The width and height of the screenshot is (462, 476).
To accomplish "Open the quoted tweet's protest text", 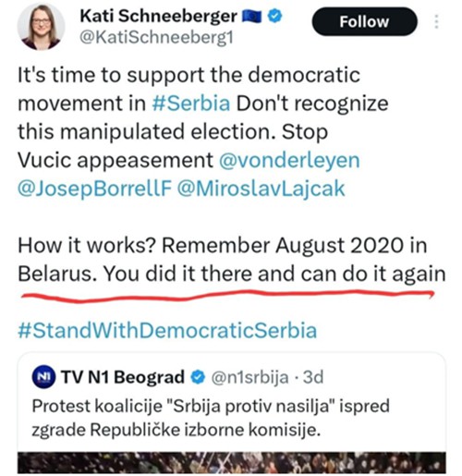I will pos(211,418).
